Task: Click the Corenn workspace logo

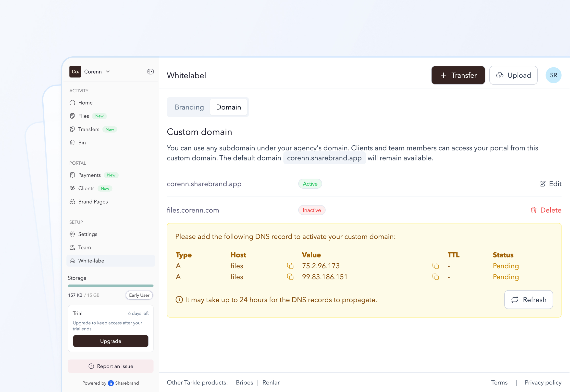Action: point(75,72)
